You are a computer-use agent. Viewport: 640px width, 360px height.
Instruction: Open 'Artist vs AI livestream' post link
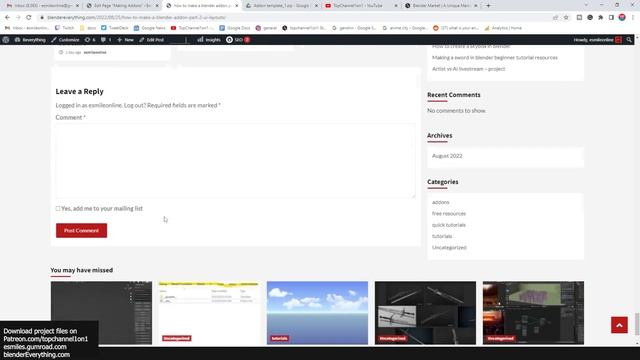pos(469,69)
